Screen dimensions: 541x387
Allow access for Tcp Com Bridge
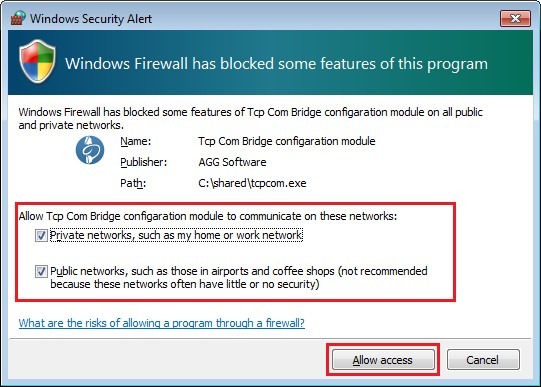[x=383, y=360]
